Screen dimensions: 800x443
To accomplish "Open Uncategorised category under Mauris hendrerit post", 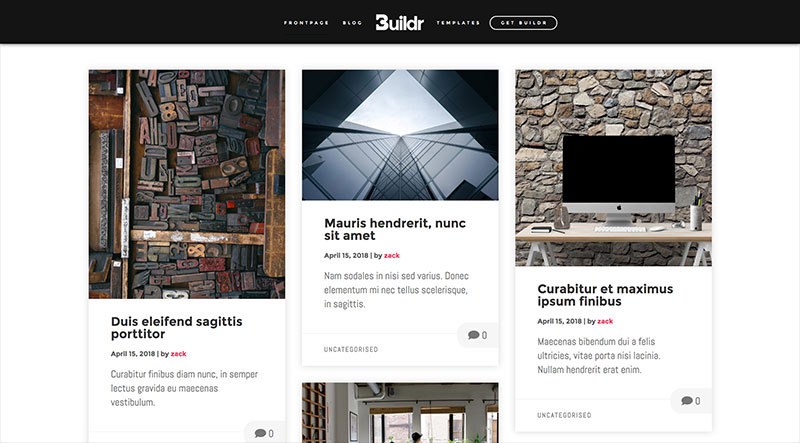I will pos(351,350).
